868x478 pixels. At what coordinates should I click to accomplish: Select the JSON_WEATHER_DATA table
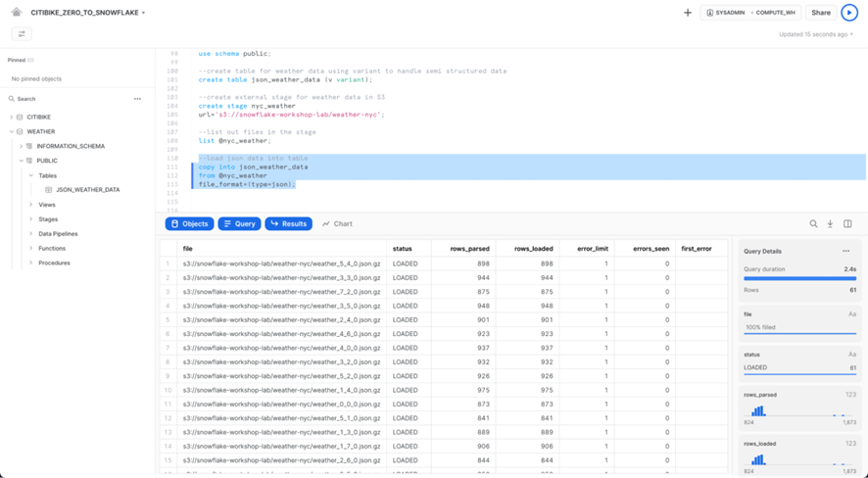tap(87, 190)
